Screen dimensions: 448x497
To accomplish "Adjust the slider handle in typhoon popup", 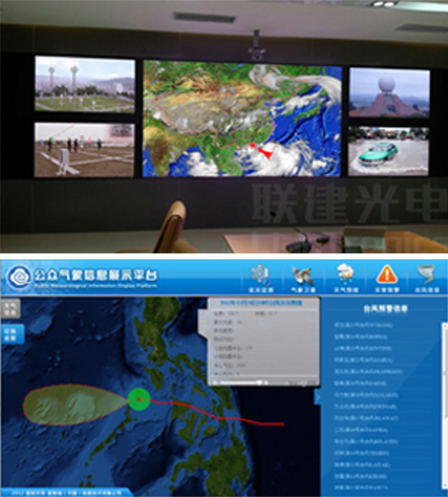I will (260, 383).
